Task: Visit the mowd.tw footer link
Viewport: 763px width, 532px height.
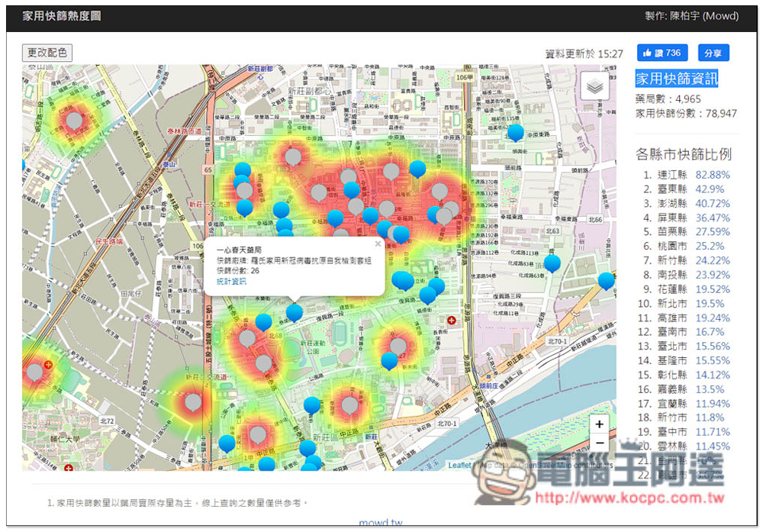Action: tap(380, 524)
